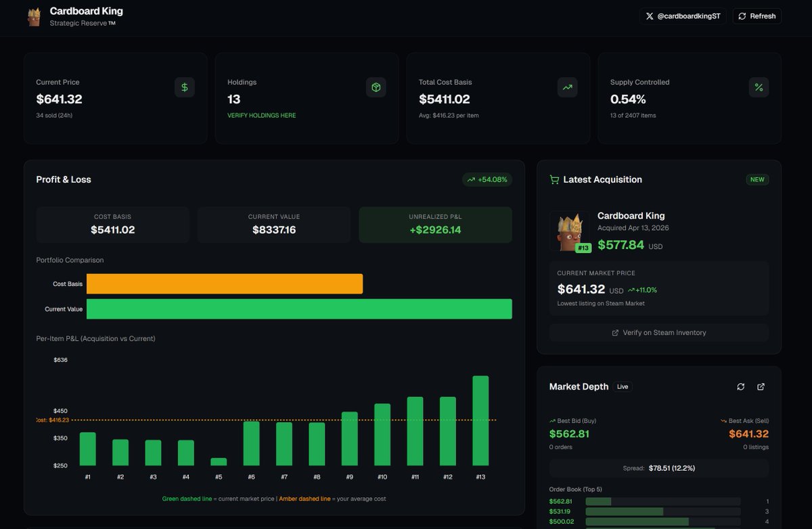This screenshot has width=812, height=529.
Task: Click the bar for item #9
Action: (x=350, y=438)
